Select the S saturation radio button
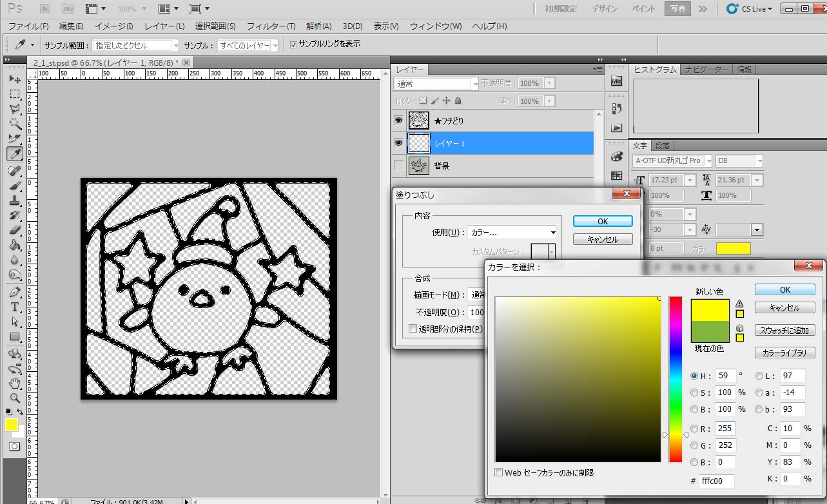Image resolution: width=827 pixels, height=504 pixels. coord(694,393)
